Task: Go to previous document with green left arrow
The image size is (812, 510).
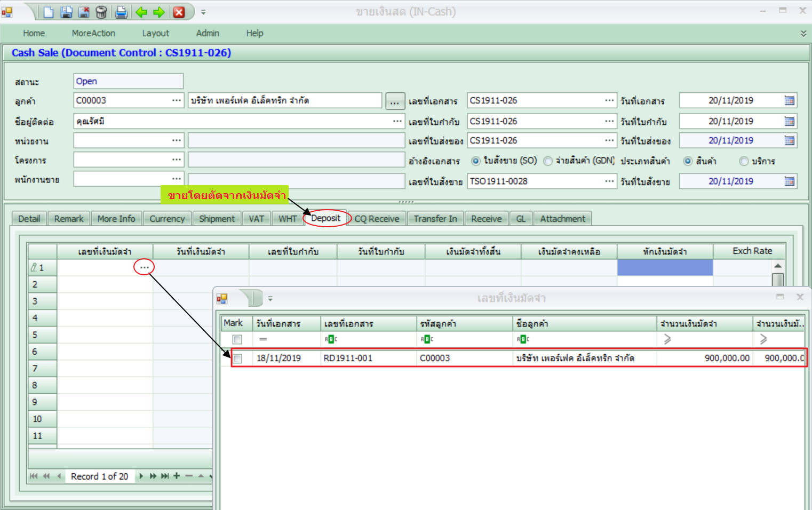Action: tap(141, 12)
